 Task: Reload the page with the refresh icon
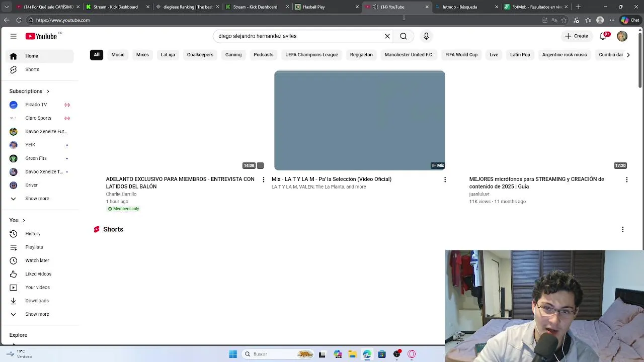tap(19, 20)
